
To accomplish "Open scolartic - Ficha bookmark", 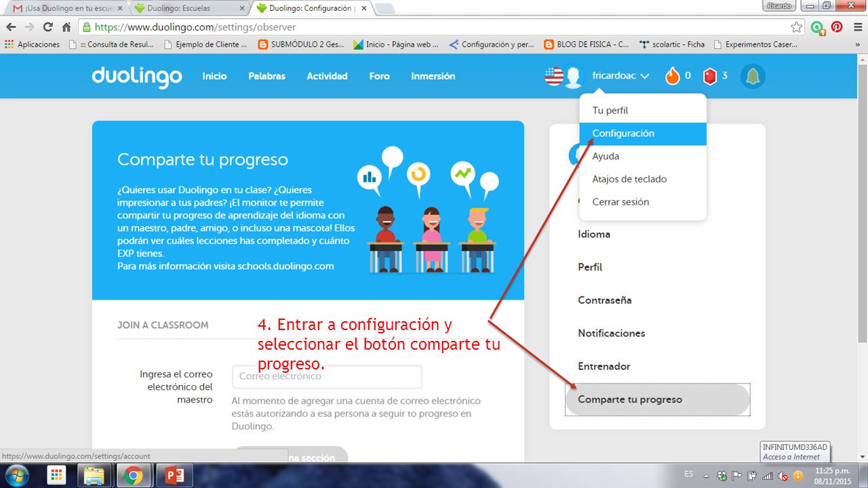I will point(672,45).
